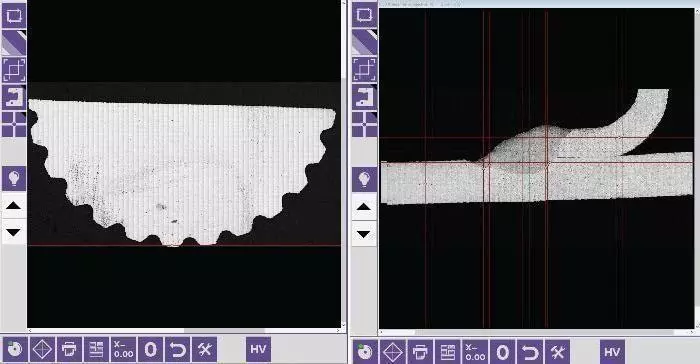Click the up arrow in right pane

pos(364,207)
